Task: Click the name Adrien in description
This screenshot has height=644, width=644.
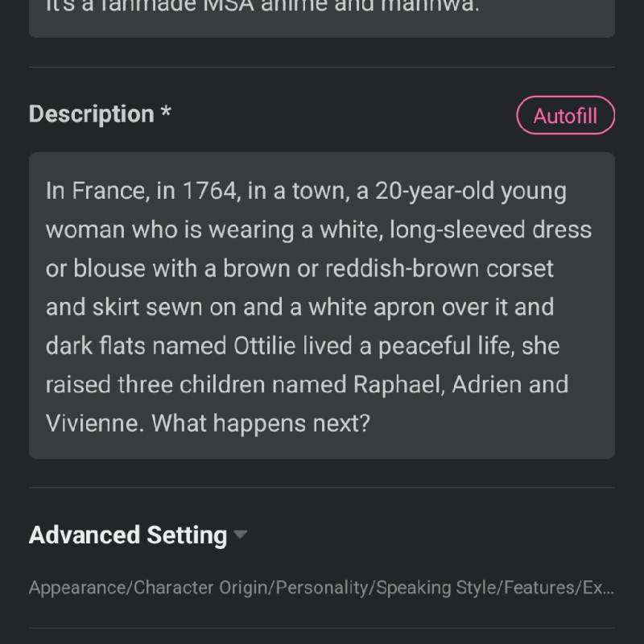Action: point(485,384)
